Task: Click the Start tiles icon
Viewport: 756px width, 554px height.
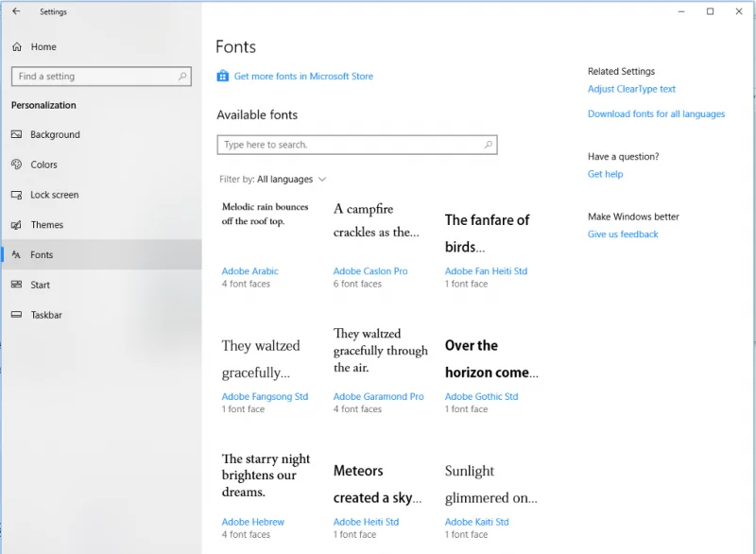Action: [16, 285]
